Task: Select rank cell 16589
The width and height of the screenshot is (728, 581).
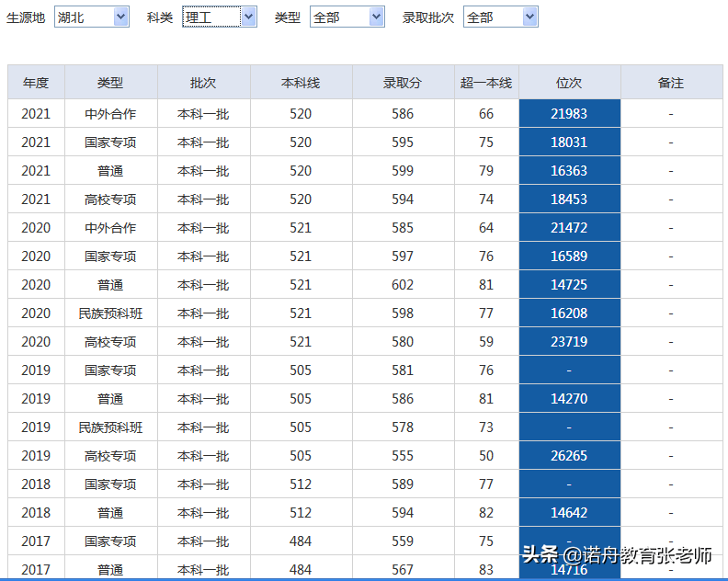Action: (569, 256)
